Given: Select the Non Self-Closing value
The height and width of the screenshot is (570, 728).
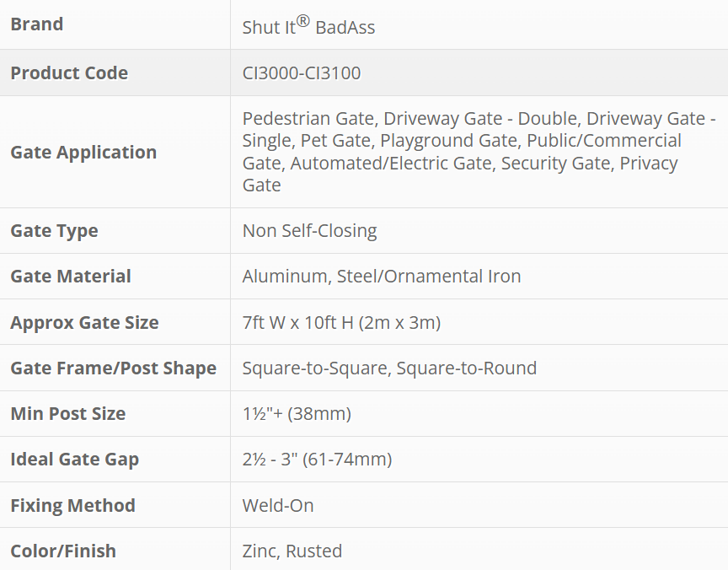Looking at the screenshot, I should tap(309, 231).
